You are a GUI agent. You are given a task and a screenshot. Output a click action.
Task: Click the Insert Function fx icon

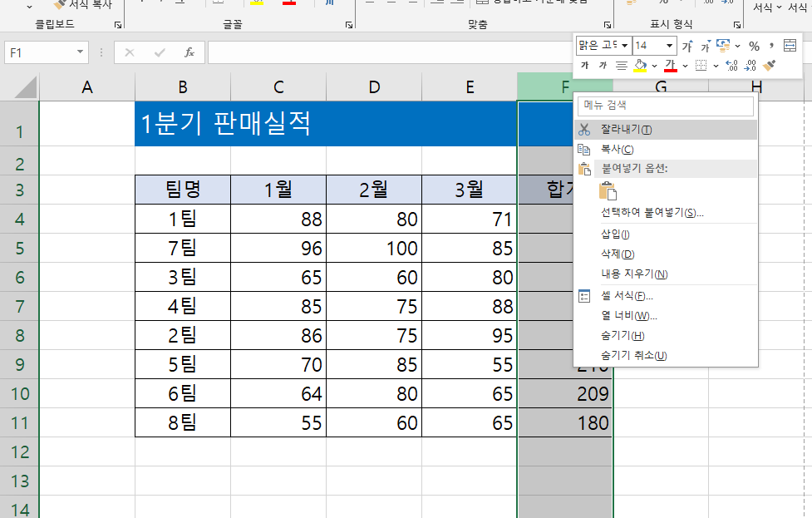189,52
